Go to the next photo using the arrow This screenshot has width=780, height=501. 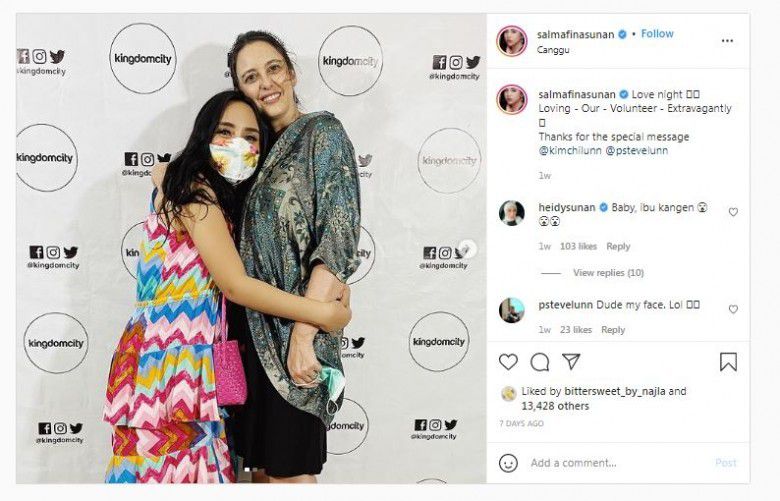467,249
